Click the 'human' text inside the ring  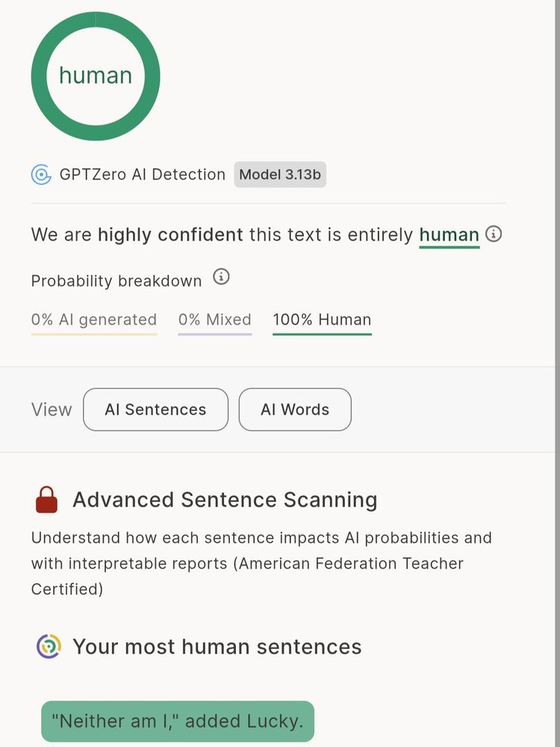tap(96, 75)
